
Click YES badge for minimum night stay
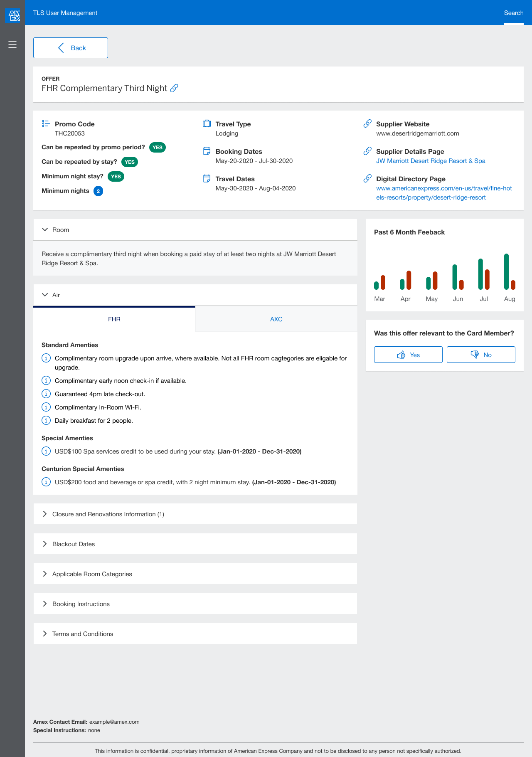116,177
